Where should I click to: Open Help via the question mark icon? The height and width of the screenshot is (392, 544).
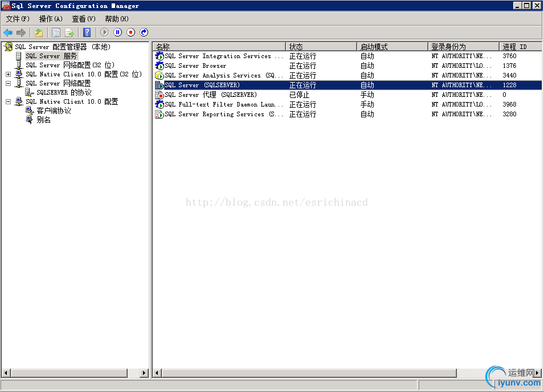[x=87, y=32]
